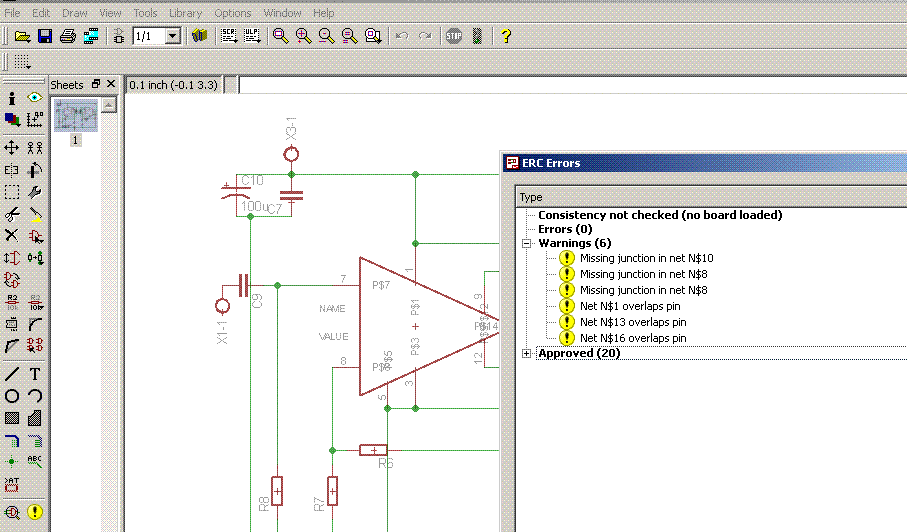
Task: Open the Library menu
Action: [x=185, y=13]
